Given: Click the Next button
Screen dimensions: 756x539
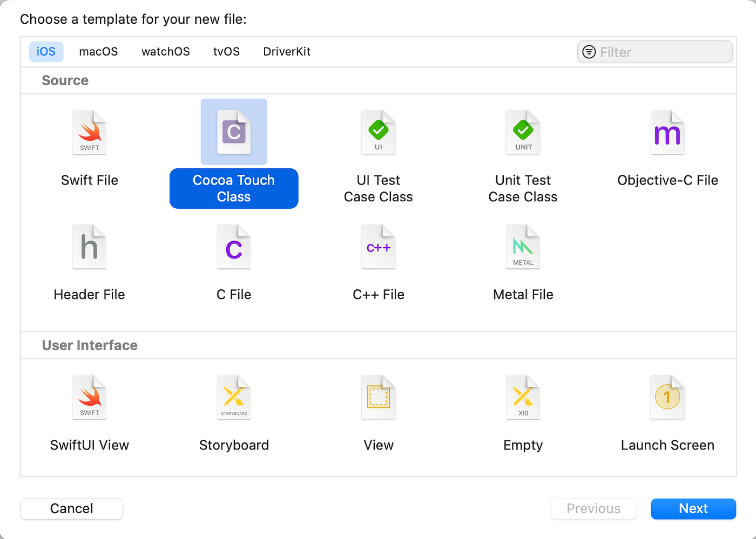Looking at the screenshot, I should pyautogui.click(x=693, y=508).
